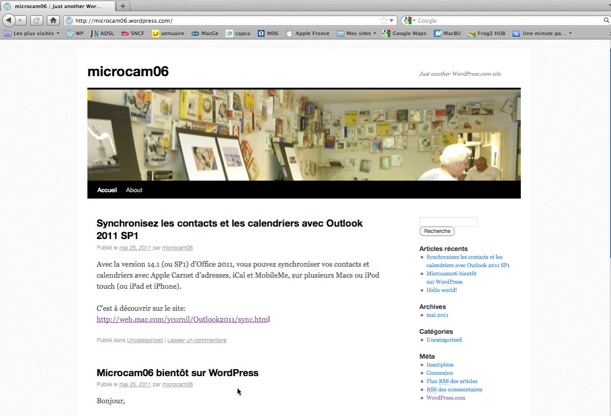Open the About page menu item
The image size is (611, 416).
tap(134, 190)
